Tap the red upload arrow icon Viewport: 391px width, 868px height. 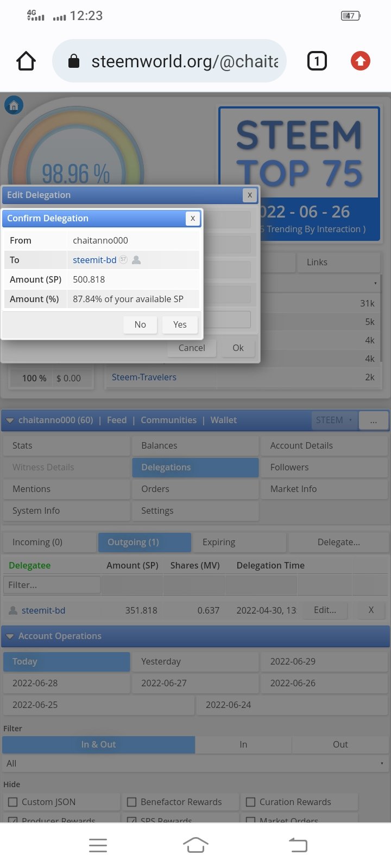[x=361, y=61]
